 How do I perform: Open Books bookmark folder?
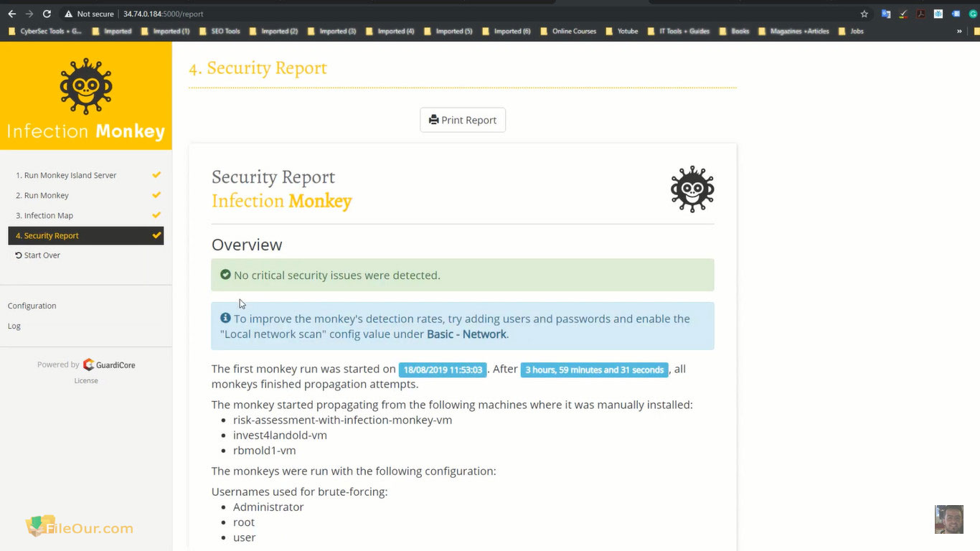(735, 32)
